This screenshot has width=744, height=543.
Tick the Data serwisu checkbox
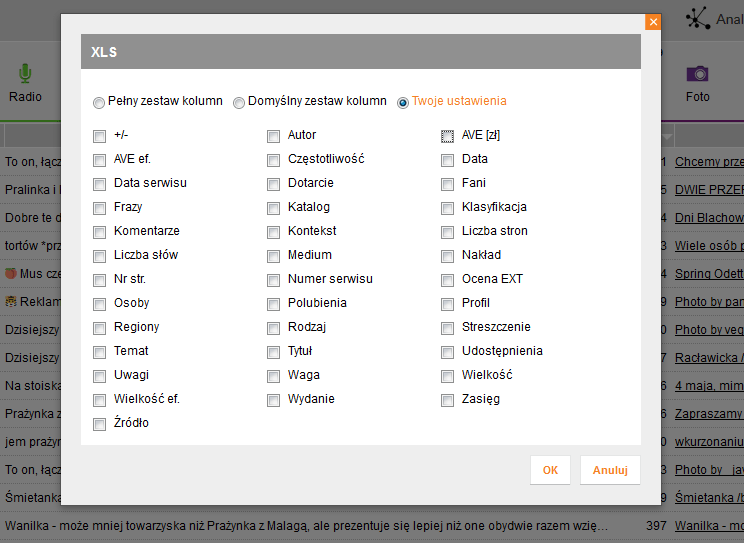(99, 184)
